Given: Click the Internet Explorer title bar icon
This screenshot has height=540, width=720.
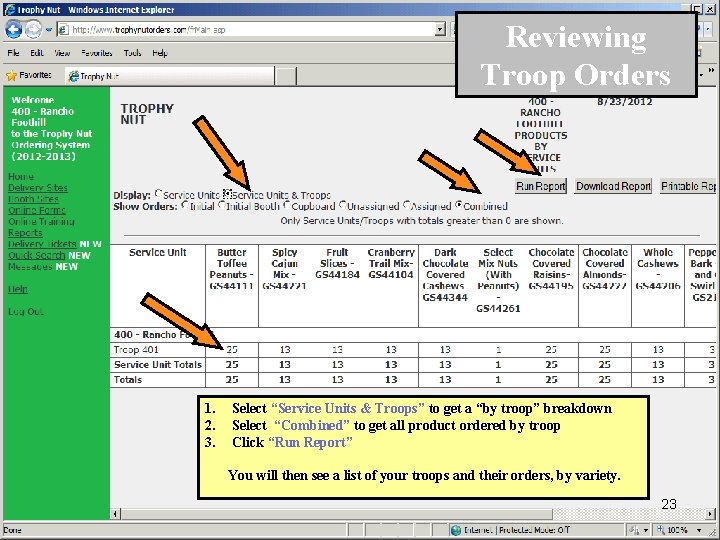Looking at the screenshot, I should pyautogui.click(x=9, y=9).
